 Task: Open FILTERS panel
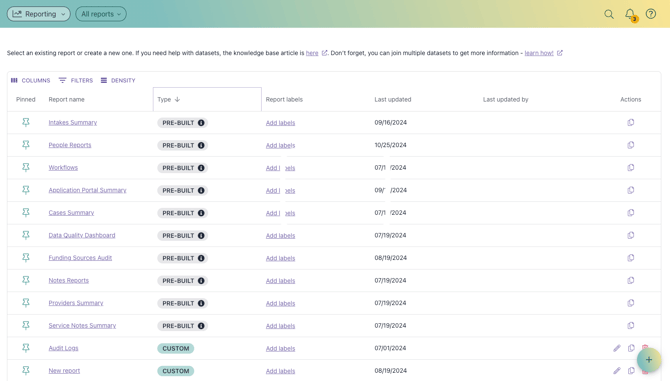76,80
